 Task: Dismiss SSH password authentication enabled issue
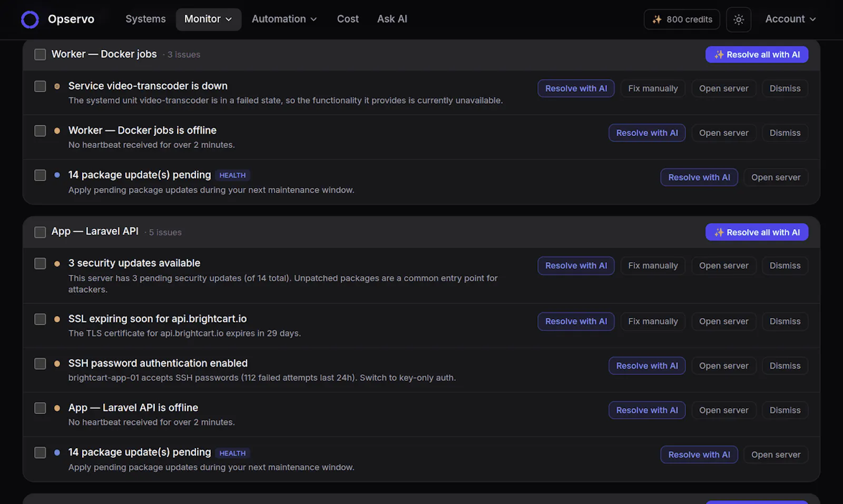(785, 365)
